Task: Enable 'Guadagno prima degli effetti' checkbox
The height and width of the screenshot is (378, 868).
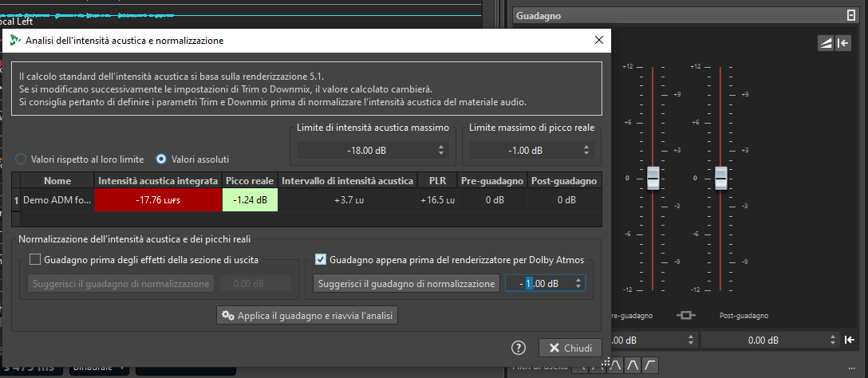Action: point(35,258)
